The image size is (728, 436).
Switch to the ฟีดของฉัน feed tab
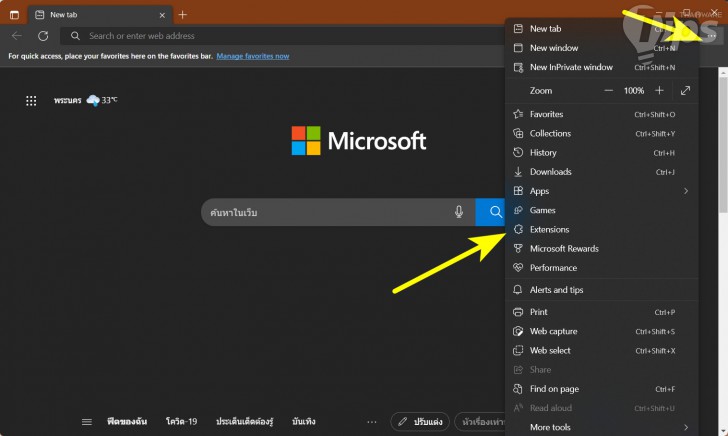pos(127,422)
